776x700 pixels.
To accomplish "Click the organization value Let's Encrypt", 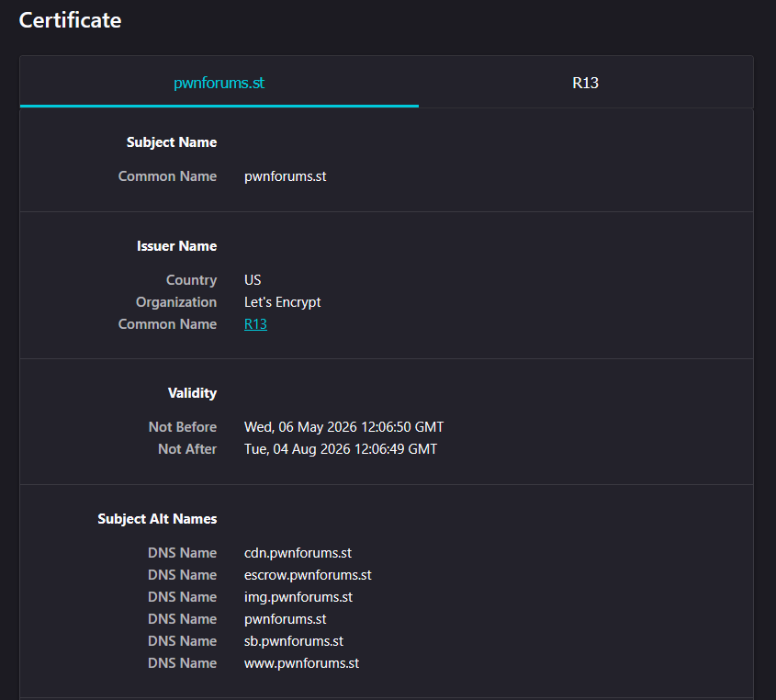I will tap(283, 302).
